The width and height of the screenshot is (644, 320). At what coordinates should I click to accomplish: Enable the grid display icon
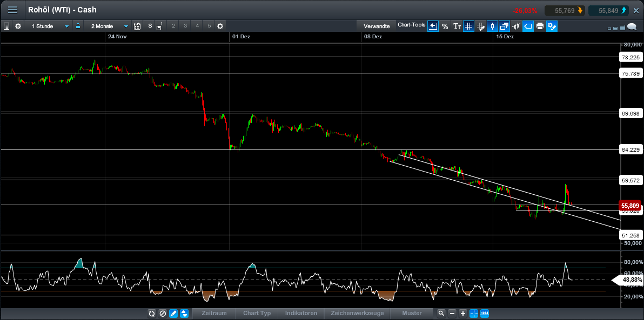[x=468, y=26]
